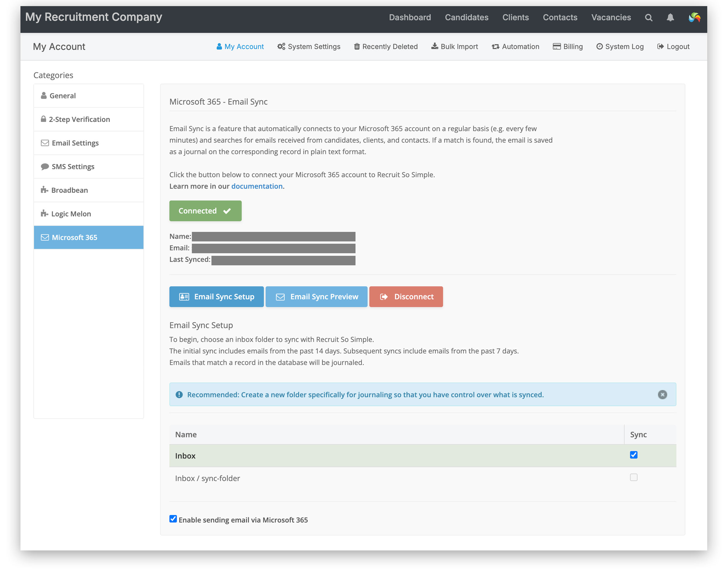The height and width of the screenshot is (577, 728).
Task: Click the Email Sync Setup section heading
Action: [x=201, y=325]
